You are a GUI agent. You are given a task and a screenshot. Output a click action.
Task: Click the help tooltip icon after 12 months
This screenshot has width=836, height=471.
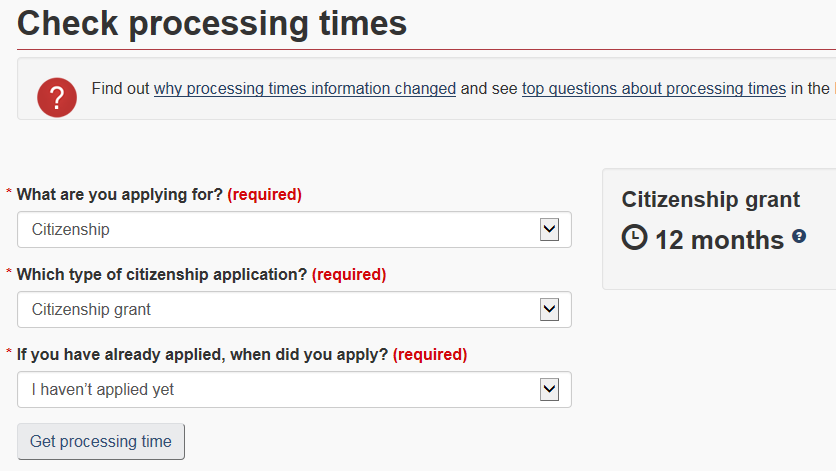(799, 237)
